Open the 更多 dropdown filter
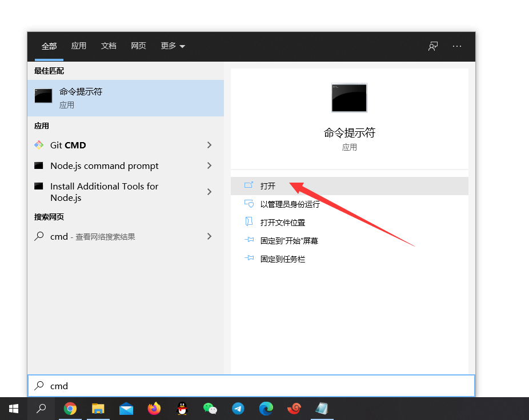 (x=173, y=46)
